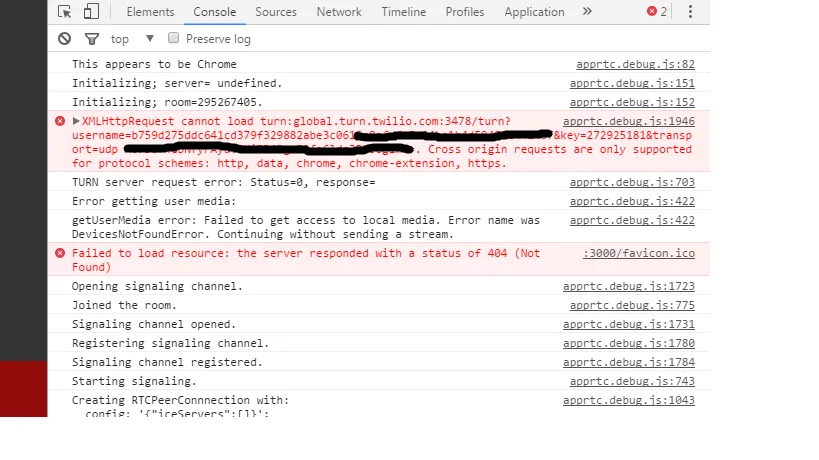Select log line 'Initializing; server= undefined.'
This screenshot has height=460, width=819.
tap(177, 83)
